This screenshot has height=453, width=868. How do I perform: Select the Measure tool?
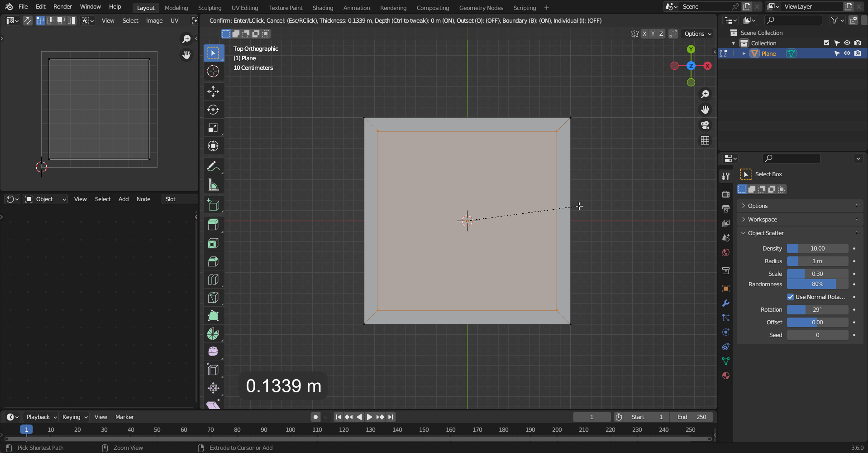point(213,185)
